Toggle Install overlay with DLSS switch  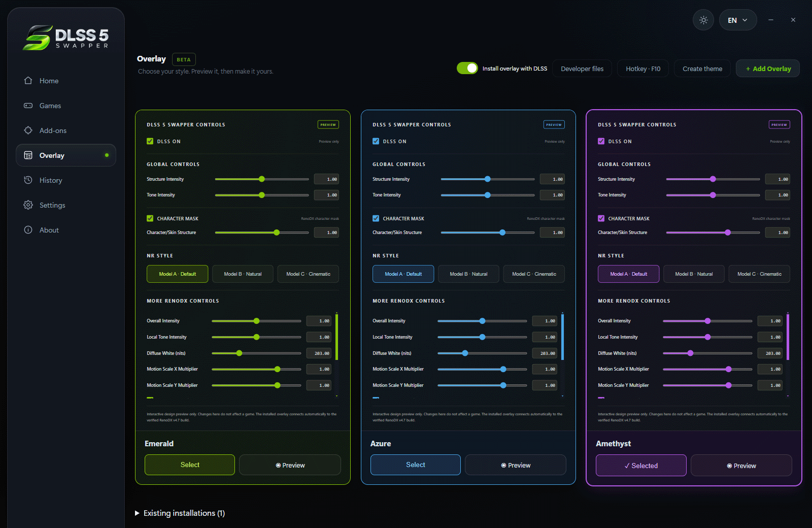click(467, 69)
